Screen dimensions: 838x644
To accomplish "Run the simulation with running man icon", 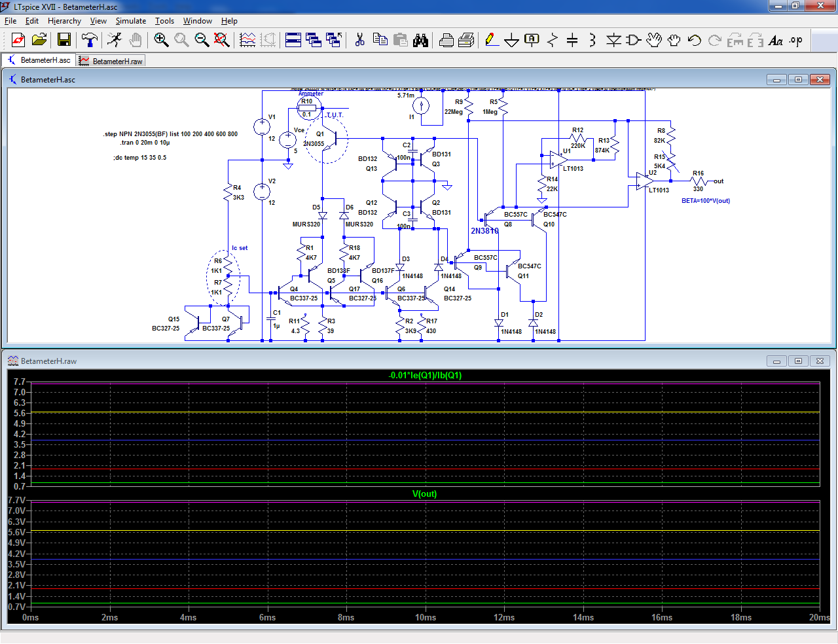I will pos(115,41).
